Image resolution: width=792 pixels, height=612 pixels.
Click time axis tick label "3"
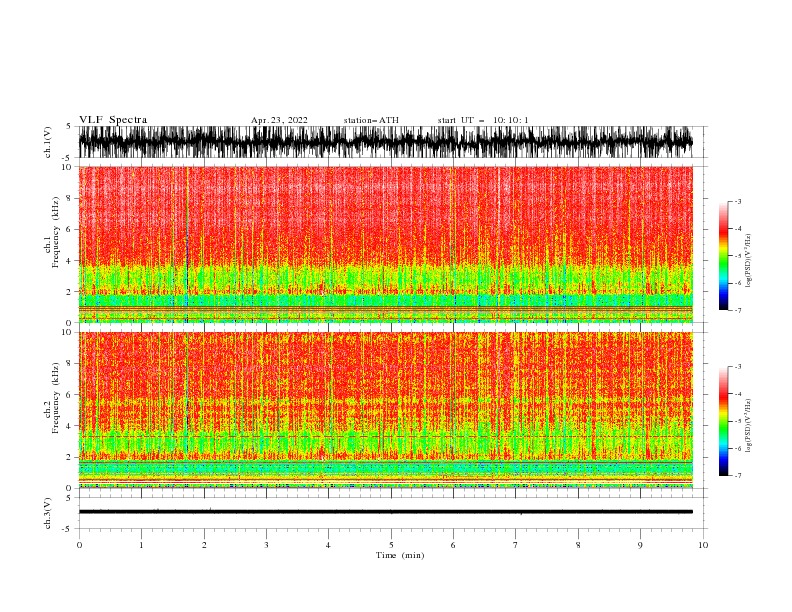266,545
